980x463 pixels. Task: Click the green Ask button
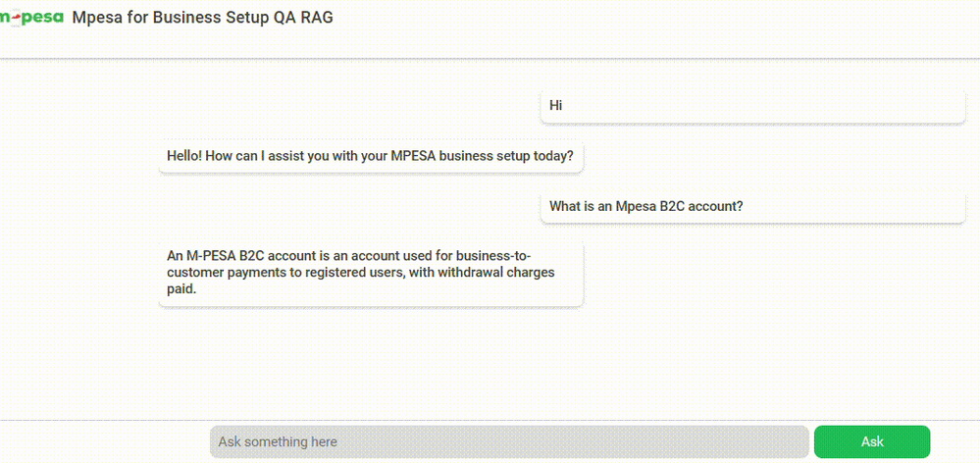[872, 441]
